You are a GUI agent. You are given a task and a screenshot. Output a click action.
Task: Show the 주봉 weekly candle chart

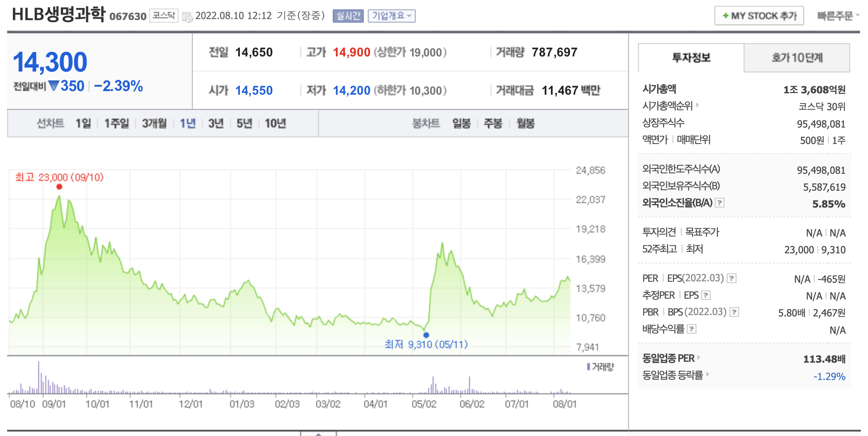point(493,123)
